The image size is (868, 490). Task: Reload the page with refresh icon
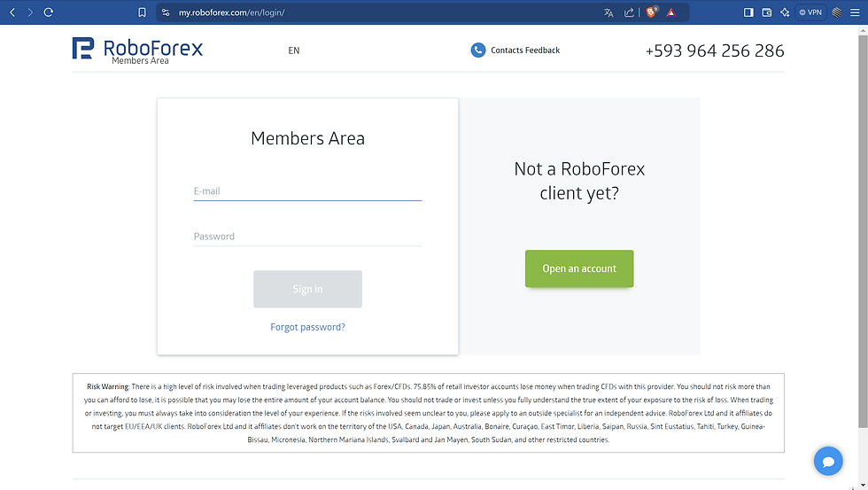point(48,12)
